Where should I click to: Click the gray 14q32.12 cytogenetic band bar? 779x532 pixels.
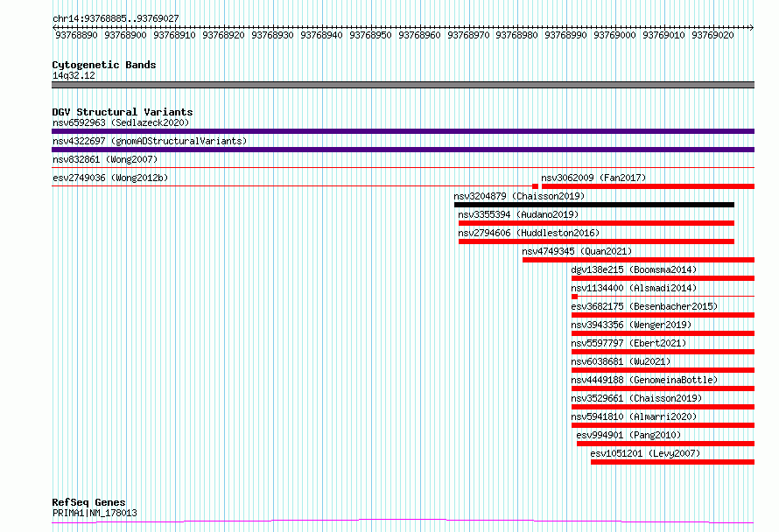tap(403, 85)
